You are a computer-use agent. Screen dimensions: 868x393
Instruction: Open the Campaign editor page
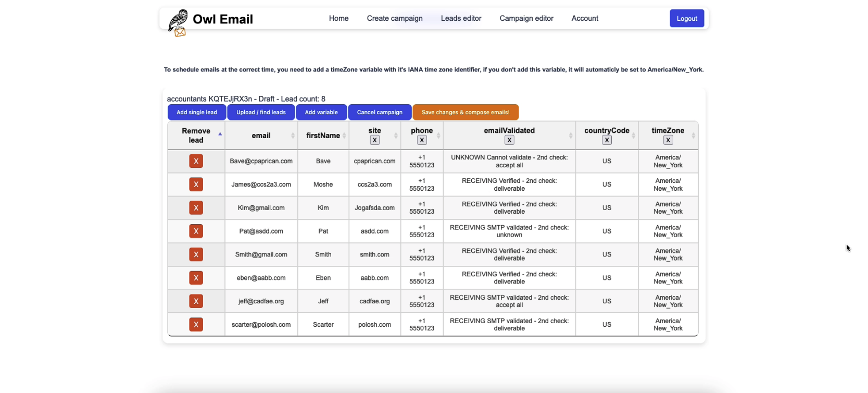[526, 18]
